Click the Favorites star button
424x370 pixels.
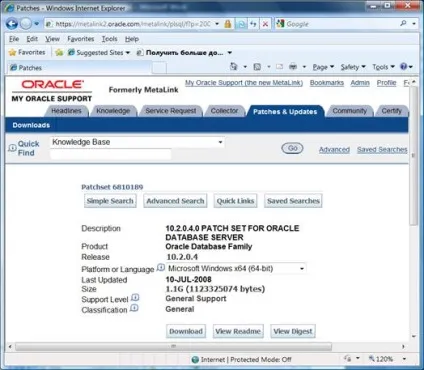tap(27, 52)
